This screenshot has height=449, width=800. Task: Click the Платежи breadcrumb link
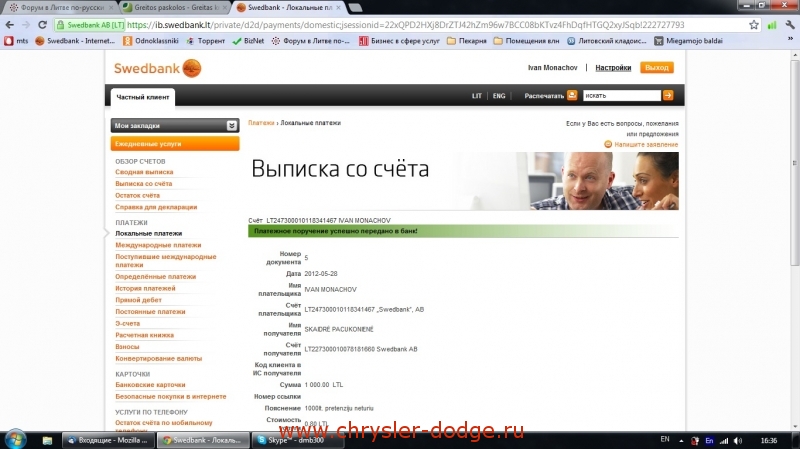(x=261, y=123)
